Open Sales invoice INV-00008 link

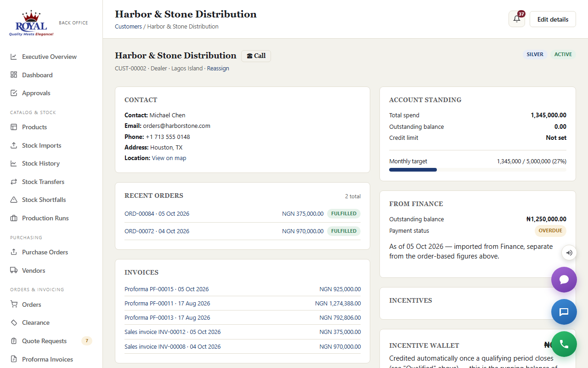[x=172, y=346]
